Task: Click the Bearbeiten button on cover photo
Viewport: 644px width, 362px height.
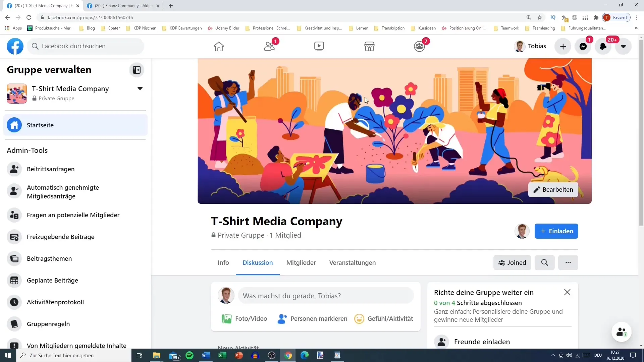Action: tap(553, 190)
